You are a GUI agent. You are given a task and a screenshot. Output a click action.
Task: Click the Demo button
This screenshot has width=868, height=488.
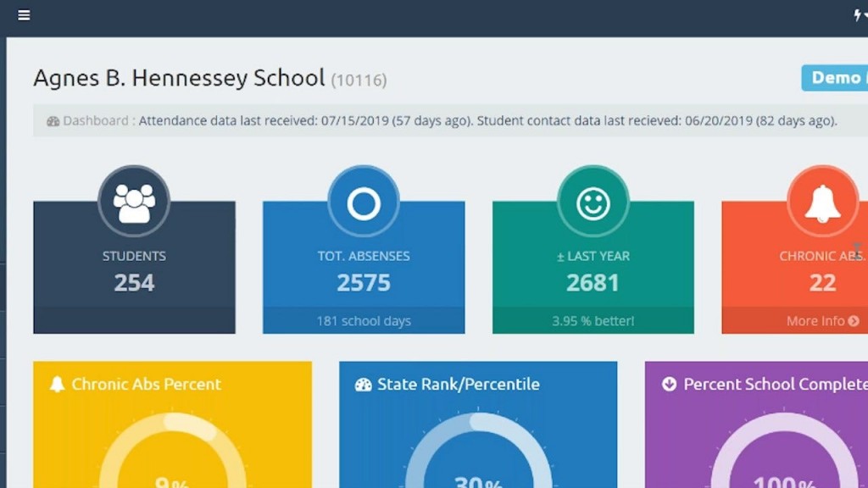[x=835, y=78]
